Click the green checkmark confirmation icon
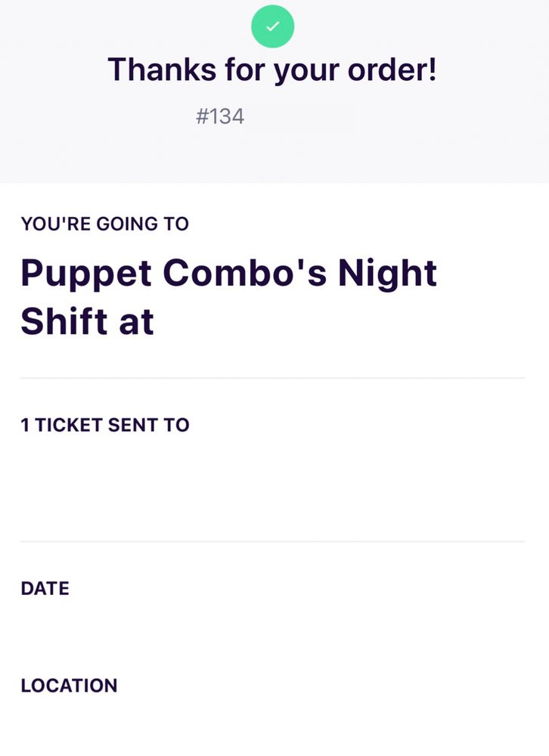 (x=272, y=26)
